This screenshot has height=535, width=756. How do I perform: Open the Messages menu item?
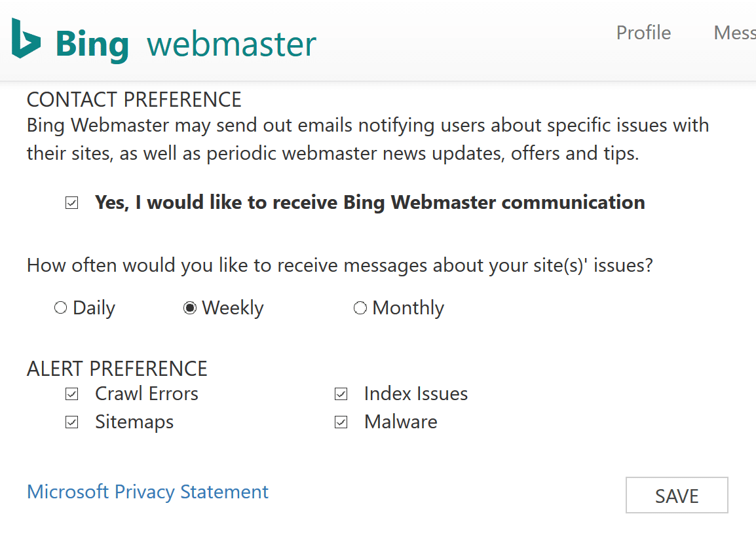click(x=734, y=33)
